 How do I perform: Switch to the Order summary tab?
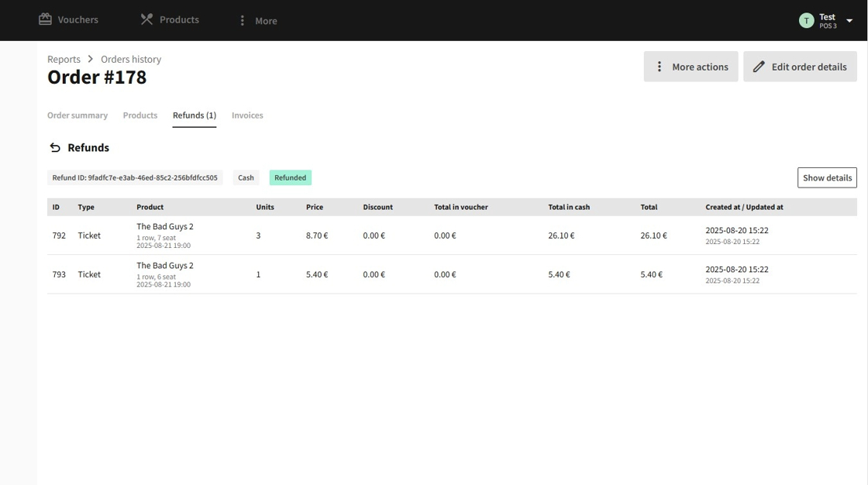77,115
